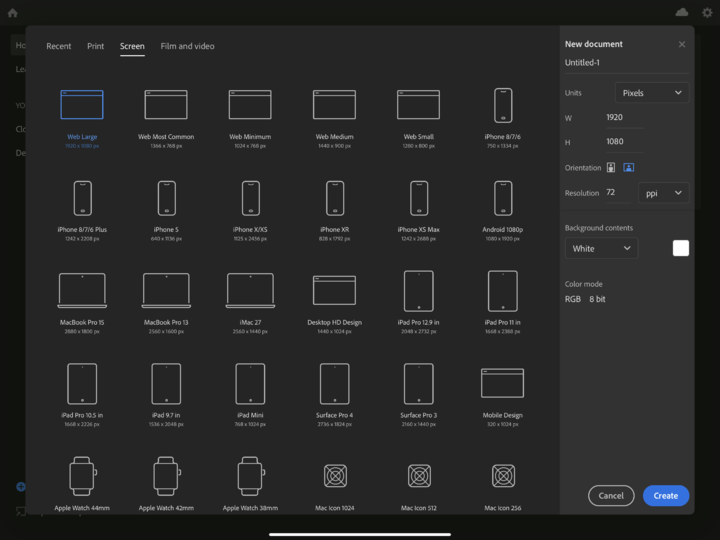Screen dimensions: 720x540
Task: Select the Mac Icon 1024 preset
Action: click(335, 476)
